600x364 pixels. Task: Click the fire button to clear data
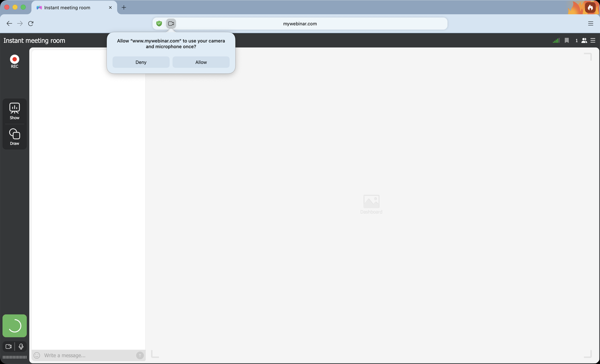(590, 7)
